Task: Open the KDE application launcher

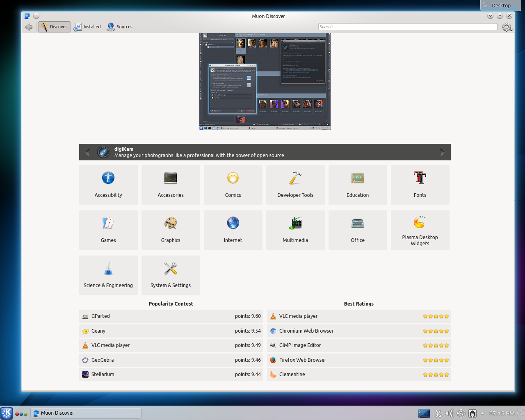Action: [7, 413]
